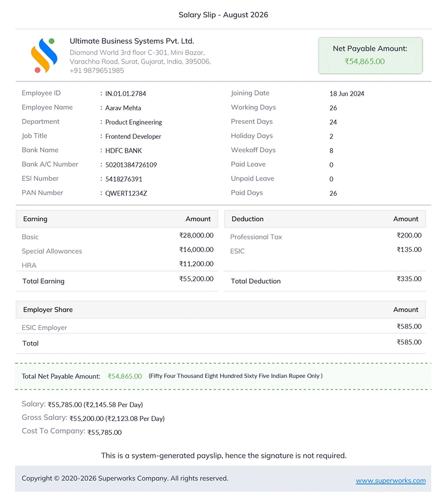Select account number '50201384726109'
This screenshot has height=504, width=446.
(131, 165)
